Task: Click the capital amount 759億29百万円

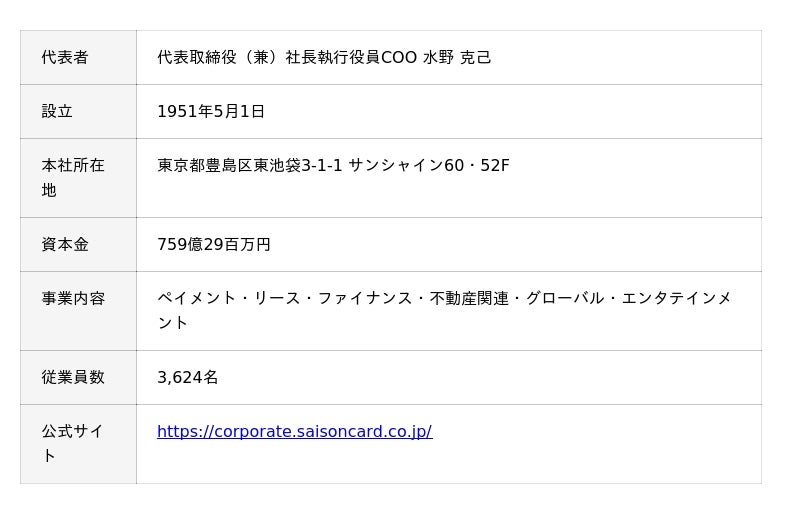Action: pyautogui.click(x=214, y=245)
